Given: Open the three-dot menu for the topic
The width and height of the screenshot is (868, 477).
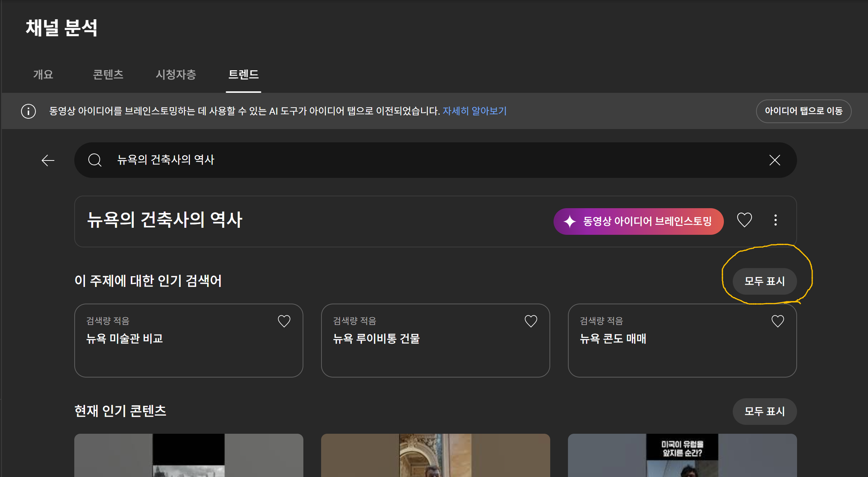Looking at the screenshot, I should coord(775,220).
